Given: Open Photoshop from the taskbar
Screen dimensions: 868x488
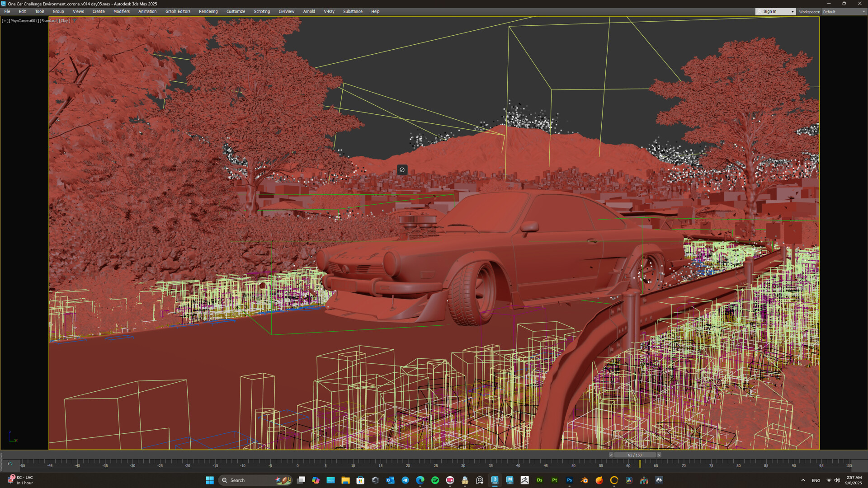Looking at the screenshot, I should [569, 480].
